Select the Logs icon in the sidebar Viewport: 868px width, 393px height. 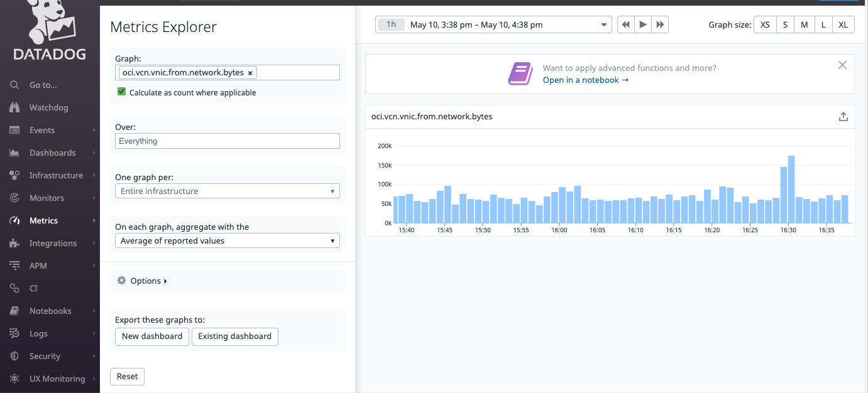pos(14,333)
